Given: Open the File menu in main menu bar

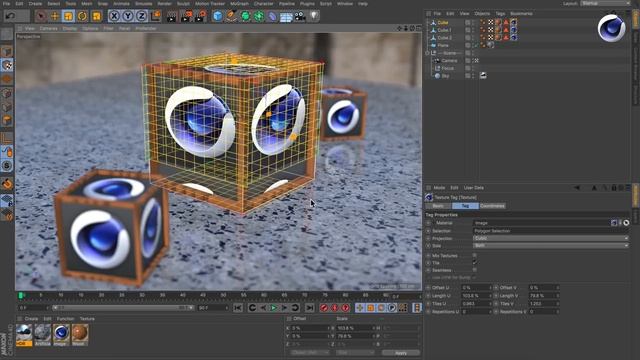Looking at the screenshot, I should (x=6, y=3).
